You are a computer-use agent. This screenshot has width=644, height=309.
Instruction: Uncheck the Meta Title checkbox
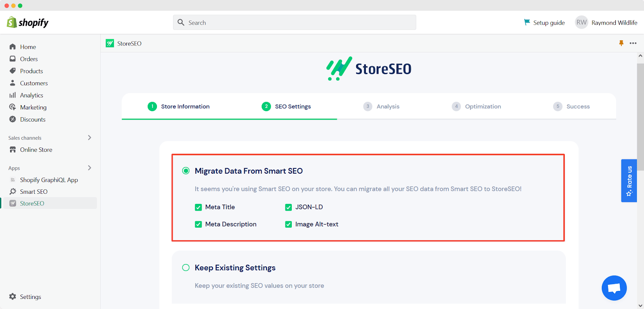point(198,207)
